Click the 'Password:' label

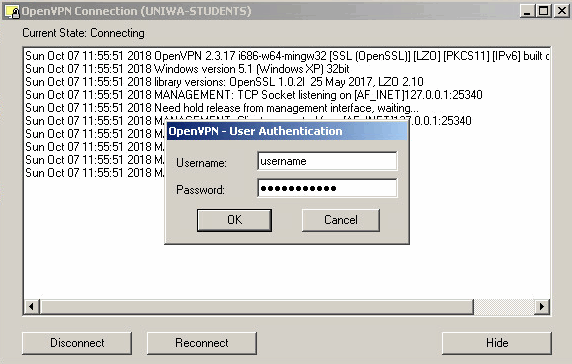click(x=200, y=190)
